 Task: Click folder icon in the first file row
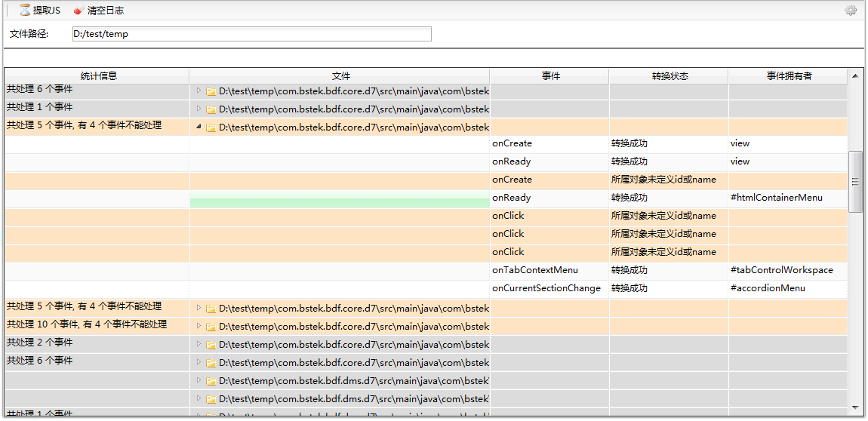tap(211, 91)
